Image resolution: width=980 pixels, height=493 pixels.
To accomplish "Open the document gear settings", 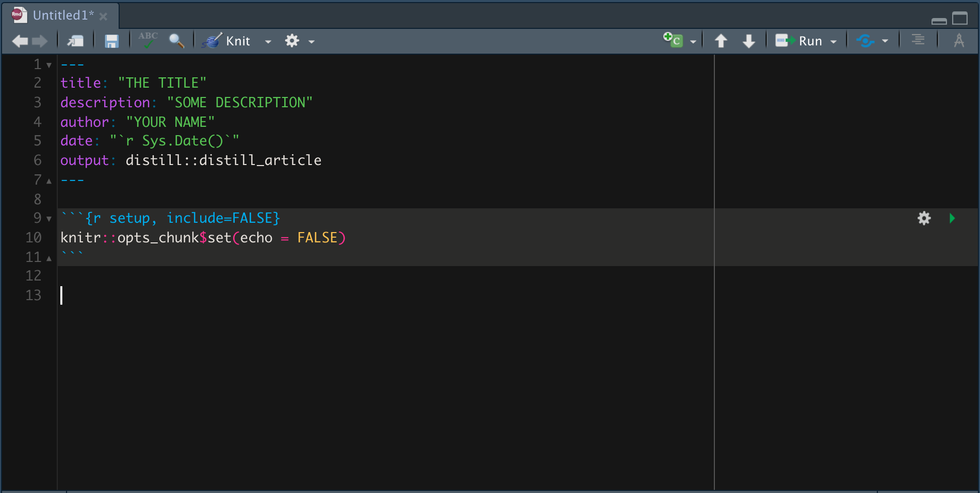I will click(292, 41).
